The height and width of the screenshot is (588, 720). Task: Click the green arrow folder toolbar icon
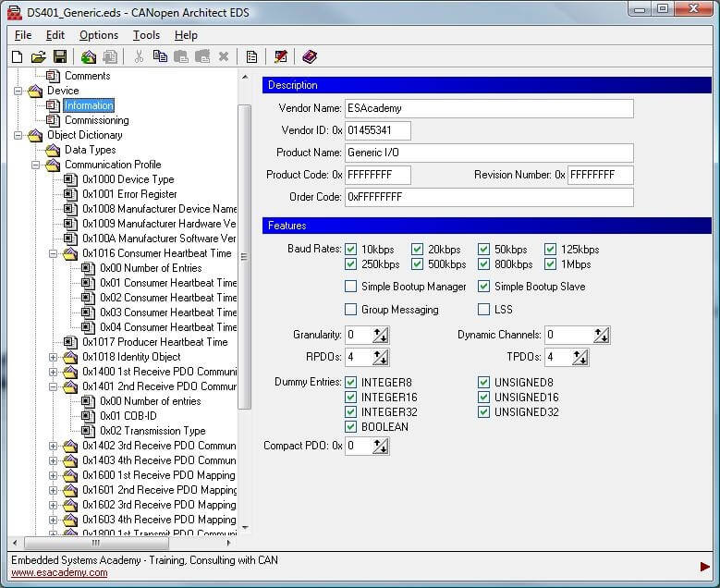click(89, 57)
